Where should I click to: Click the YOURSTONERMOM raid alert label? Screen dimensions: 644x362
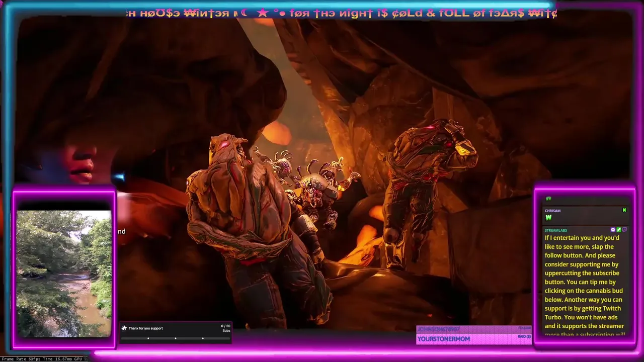[443, 339]
